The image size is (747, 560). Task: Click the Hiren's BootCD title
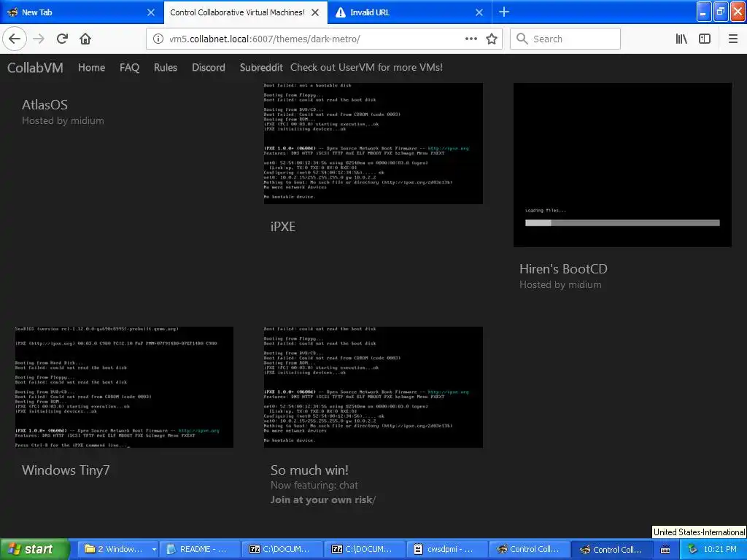point(563,269)
